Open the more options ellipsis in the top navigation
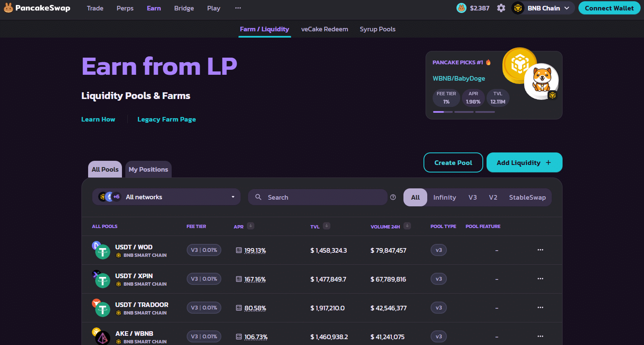The image size is (644, 345). (x=238, y=8)
